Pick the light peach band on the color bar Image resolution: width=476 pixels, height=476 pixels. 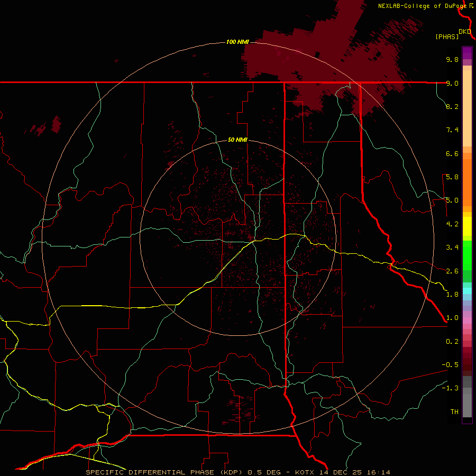coord(467,108)
